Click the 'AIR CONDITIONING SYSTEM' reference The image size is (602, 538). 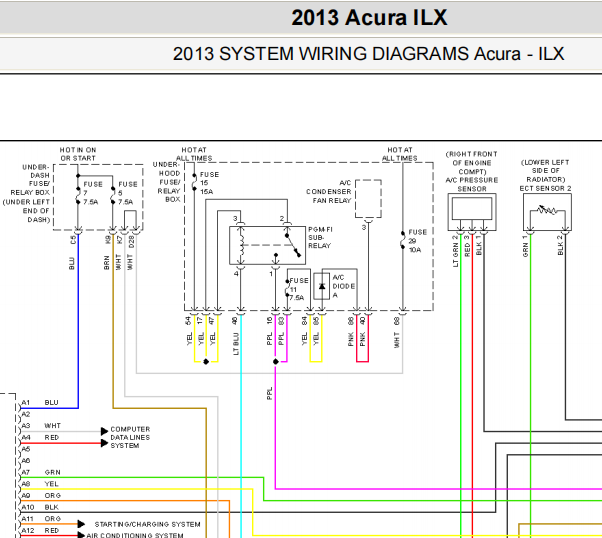click(x=135, y=535)
